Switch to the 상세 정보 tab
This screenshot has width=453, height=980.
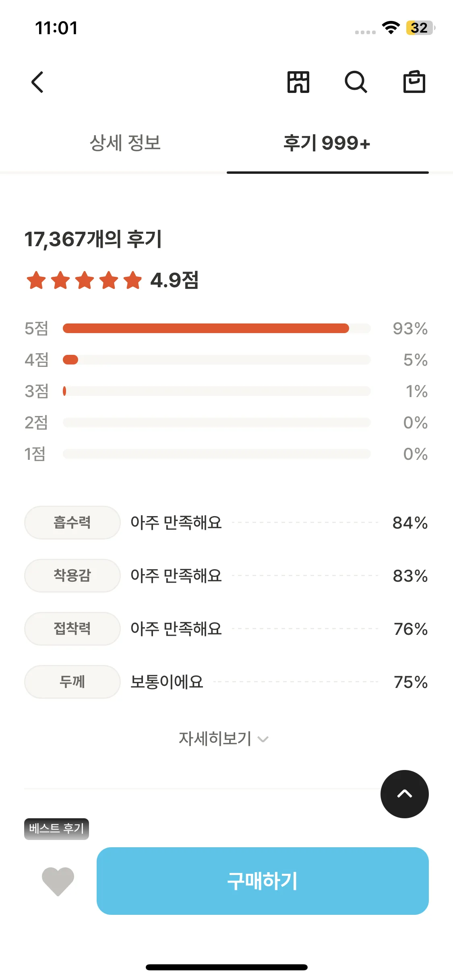[125, 143]
